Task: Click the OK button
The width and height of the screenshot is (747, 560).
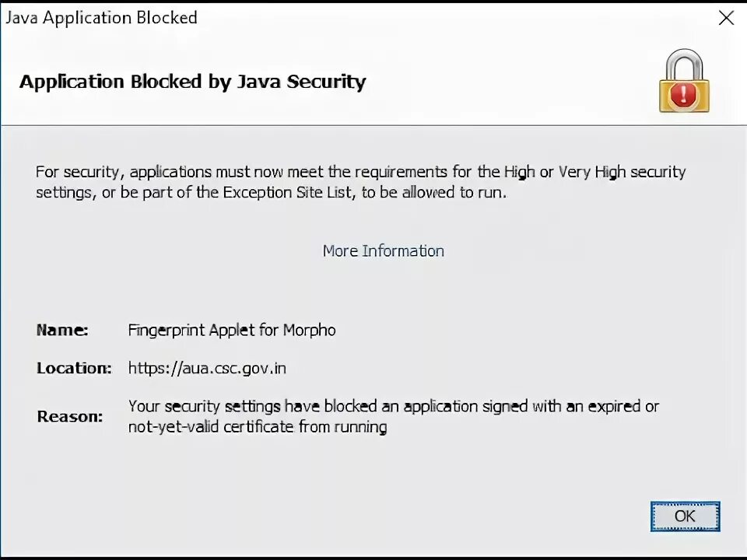Action: point(685,516)
